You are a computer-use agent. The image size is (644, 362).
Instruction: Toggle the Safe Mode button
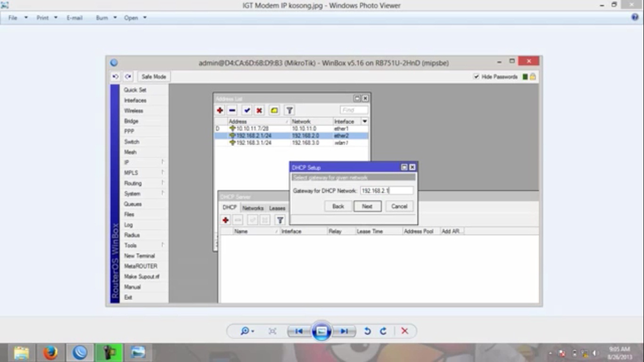pyautogui.click(x=154, y=77)
